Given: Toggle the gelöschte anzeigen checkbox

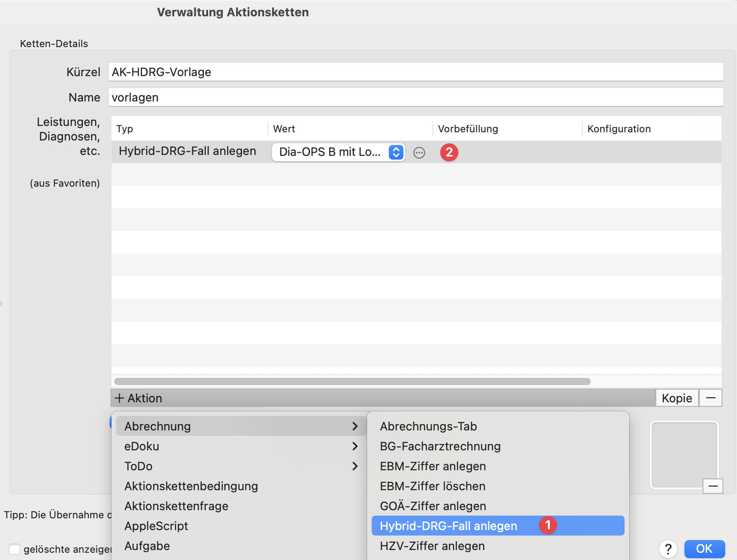Looking at the screenshot, I should 15,549.
